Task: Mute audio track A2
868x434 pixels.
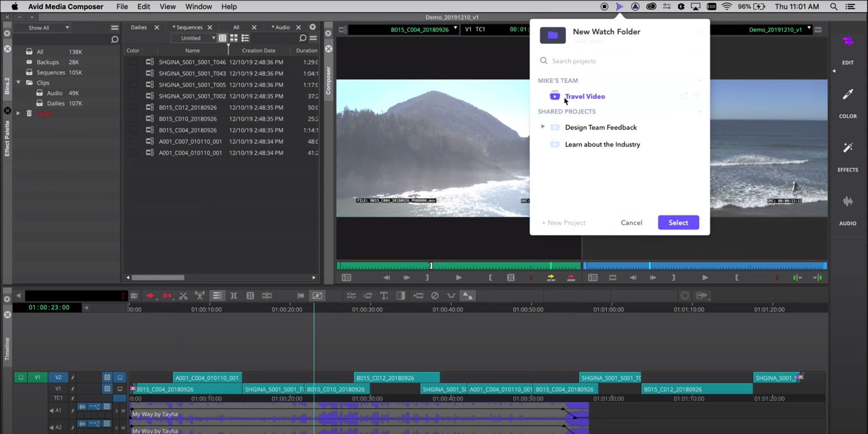Action: (x=123, y=428)
